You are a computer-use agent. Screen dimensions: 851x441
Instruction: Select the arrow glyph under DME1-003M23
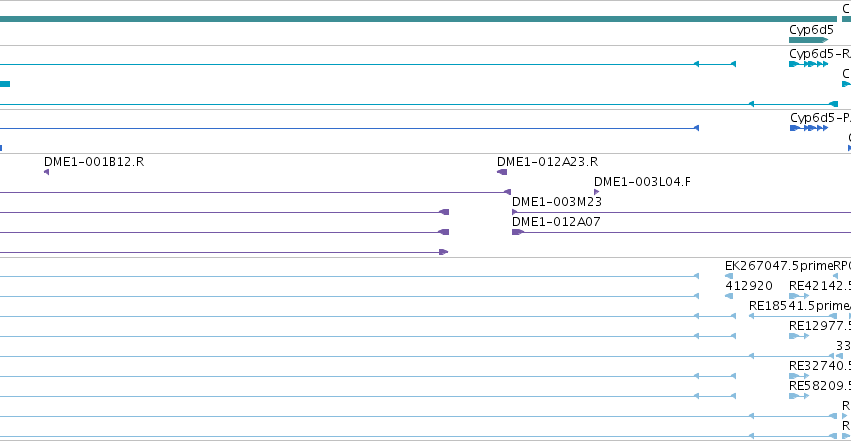(515, 212)
